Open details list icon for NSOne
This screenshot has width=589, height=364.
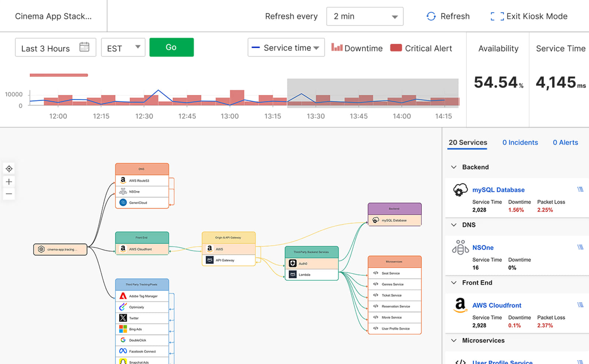point(581,247)
